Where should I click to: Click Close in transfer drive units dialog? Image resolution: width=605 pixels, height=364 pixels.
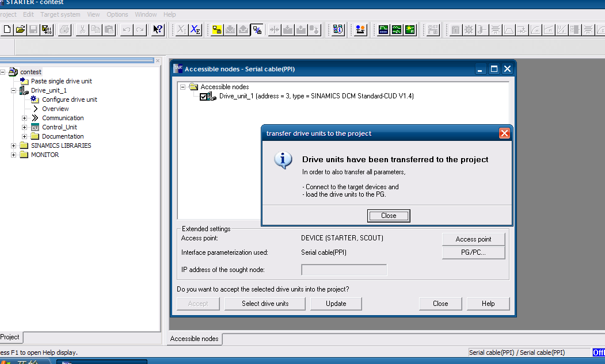click(389, 216)
